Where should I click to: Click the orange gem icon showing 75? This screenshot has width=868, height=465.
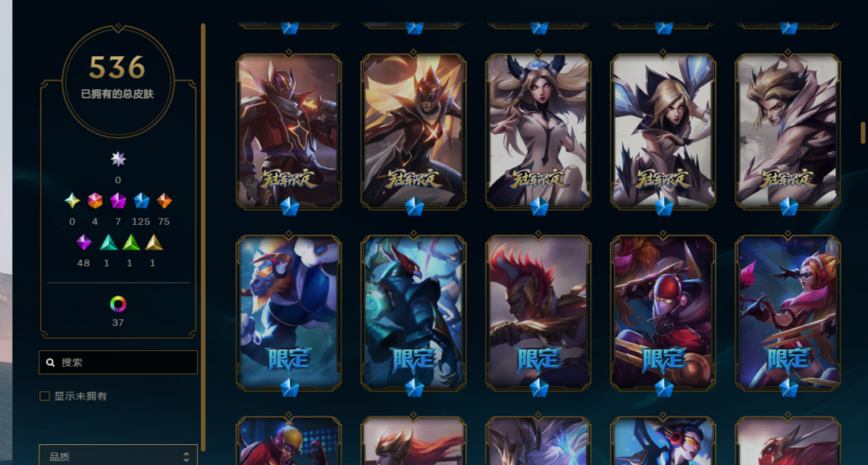point(165,201)
